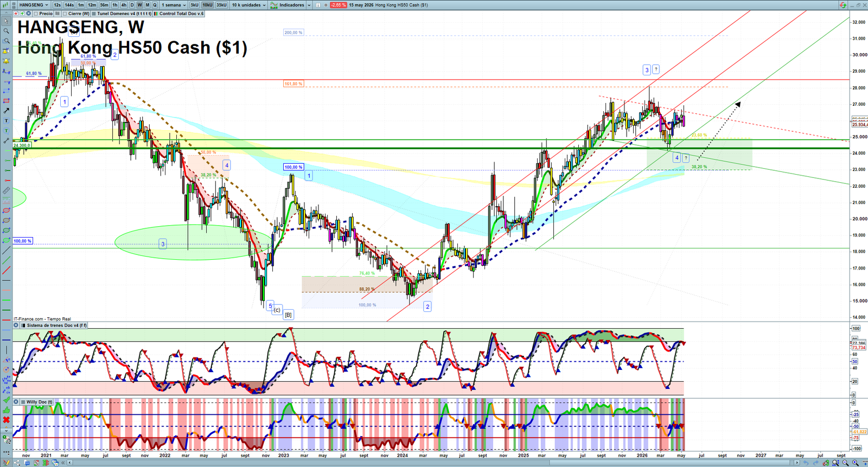The image size is (868, 467).
Task: Click the 4h timeframe button
Action: pyautogui.click(x=124, y=5)
